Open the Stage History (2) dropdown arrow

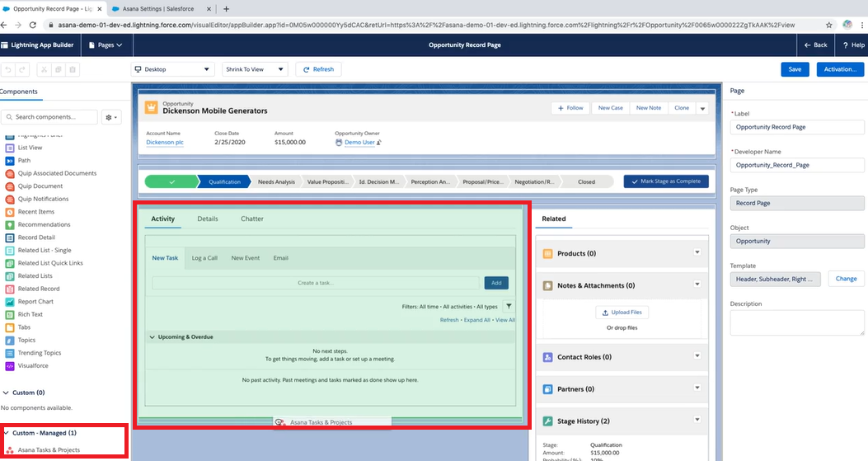click(697, 420)
